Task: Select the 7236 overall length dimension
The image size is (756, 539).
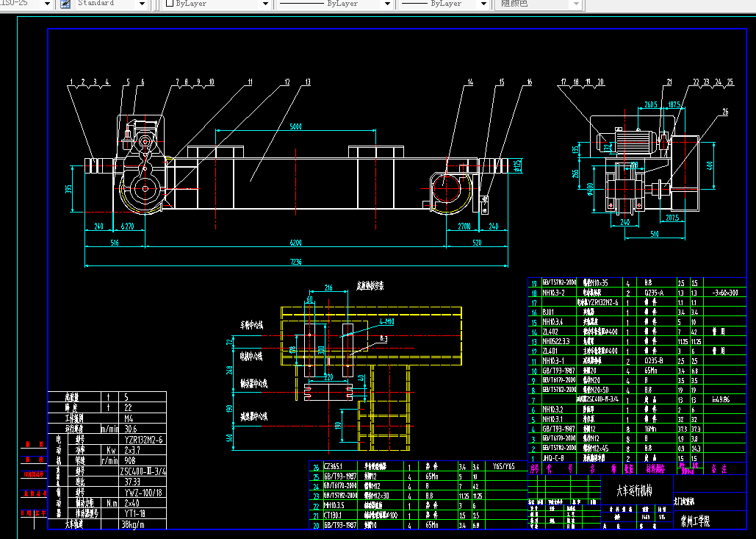Action: [295, 262]
